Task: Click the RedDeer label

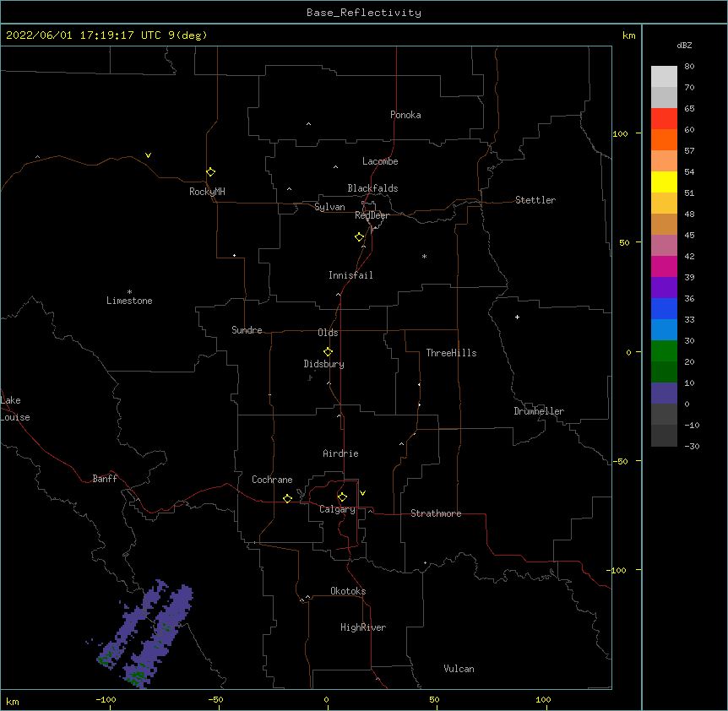Action: click(372, 215)
